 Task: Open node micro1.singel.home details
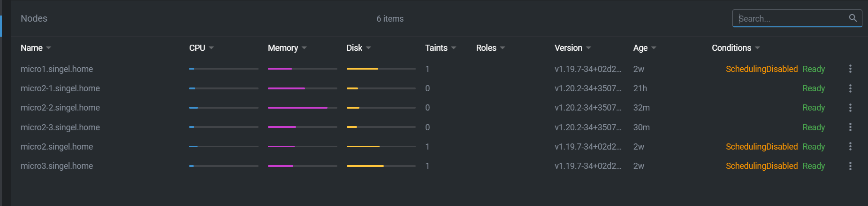click(57, 69)
